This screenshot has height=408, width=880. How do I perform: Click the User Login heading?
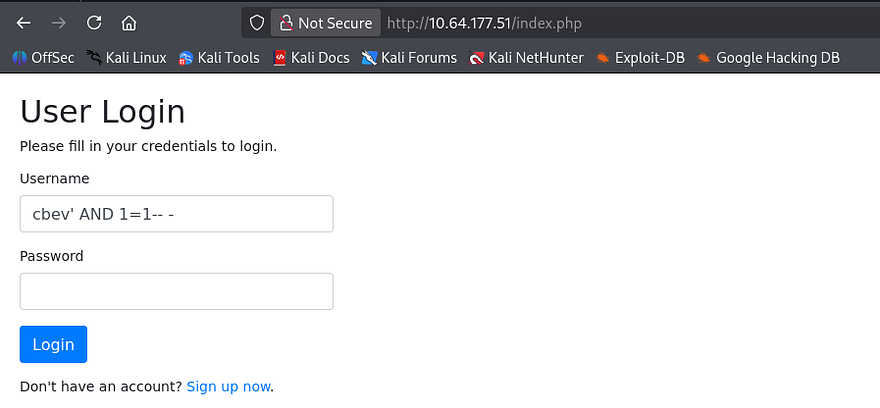(x=102, y=111)
